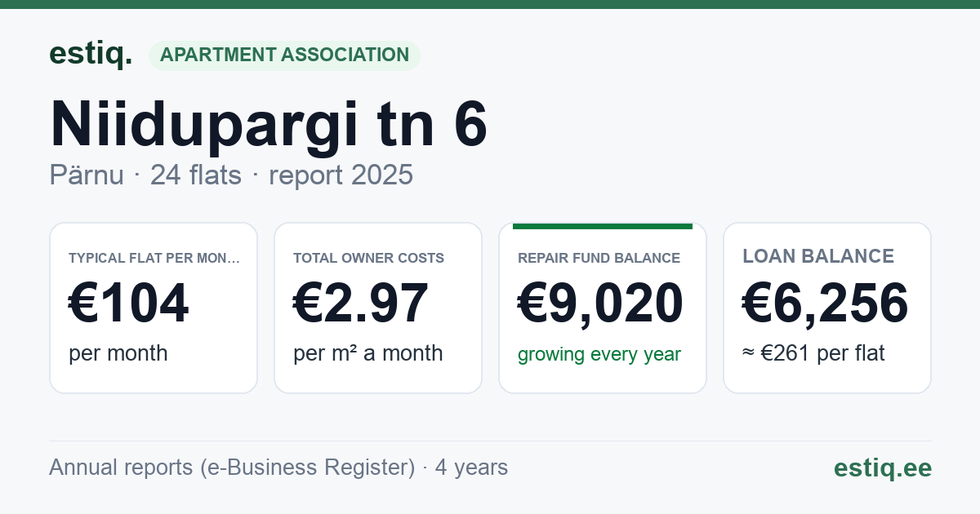Click the €6,256 value
Image resolution: width=980 pixels, height=514 pixels.
(826, 304)
